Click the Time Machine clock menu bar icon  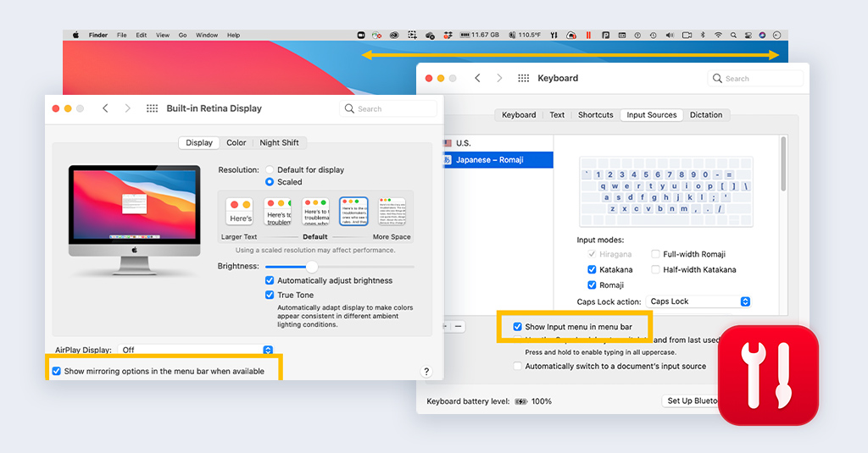(654, 35)
